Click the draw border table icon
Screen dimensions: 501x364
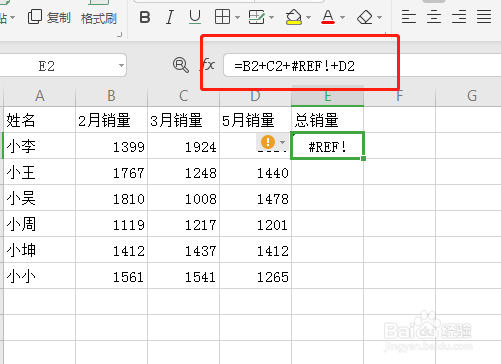(257, 17)
